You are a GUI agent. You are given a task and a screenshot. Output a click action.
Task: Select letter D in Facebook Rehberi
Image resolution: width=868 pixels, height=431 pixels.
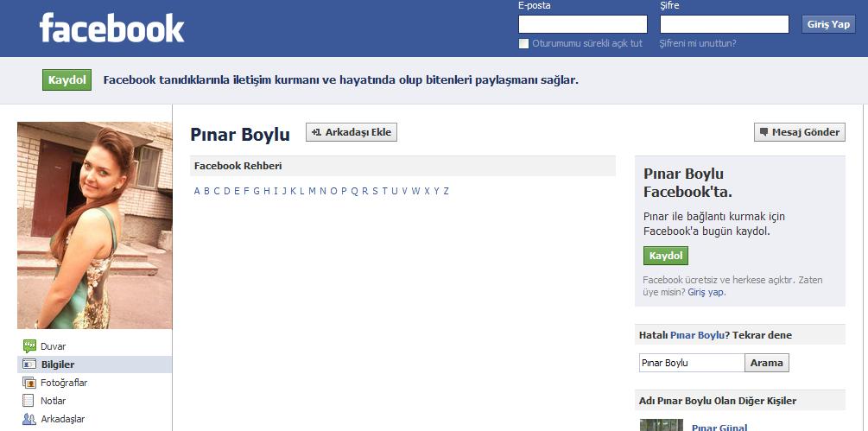[x=227, y=192]
